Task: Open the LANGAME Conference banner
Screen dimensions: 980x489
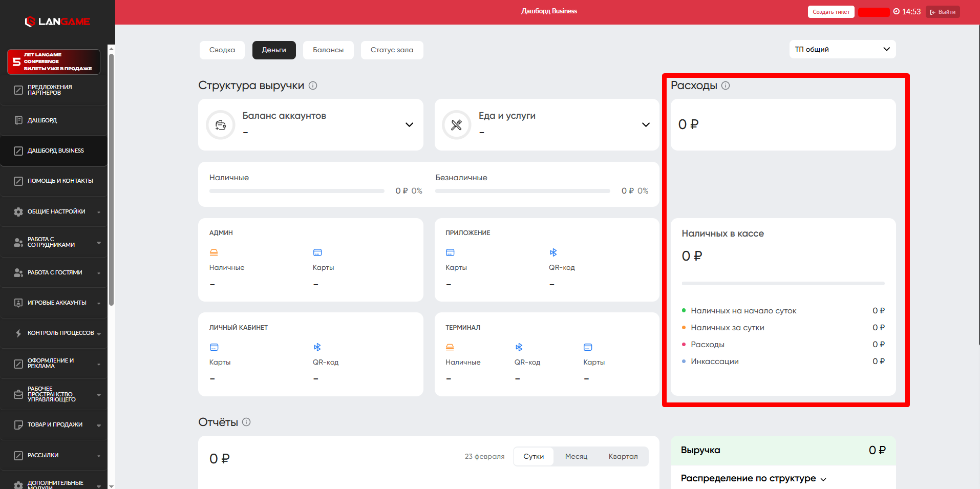Action: 54,62
